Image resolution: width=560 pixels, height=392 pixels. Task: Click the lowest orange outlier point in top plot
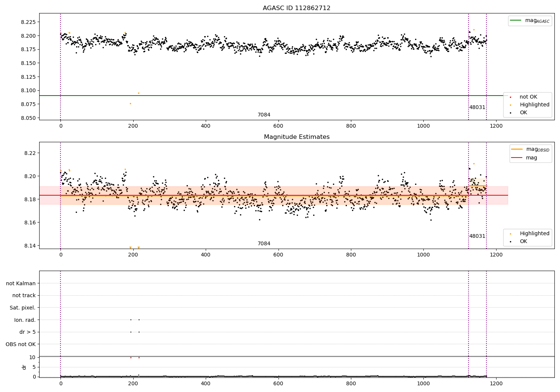[x=130, y=103]
